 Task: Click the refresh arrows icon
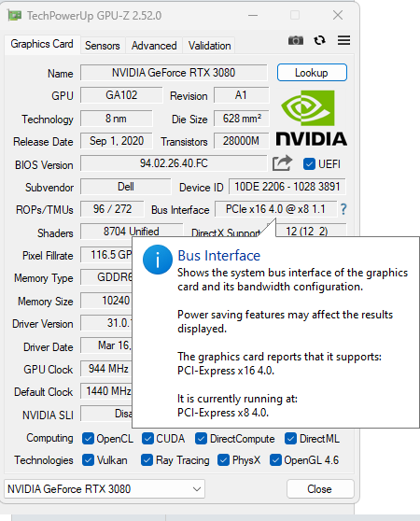click(320, 40)
